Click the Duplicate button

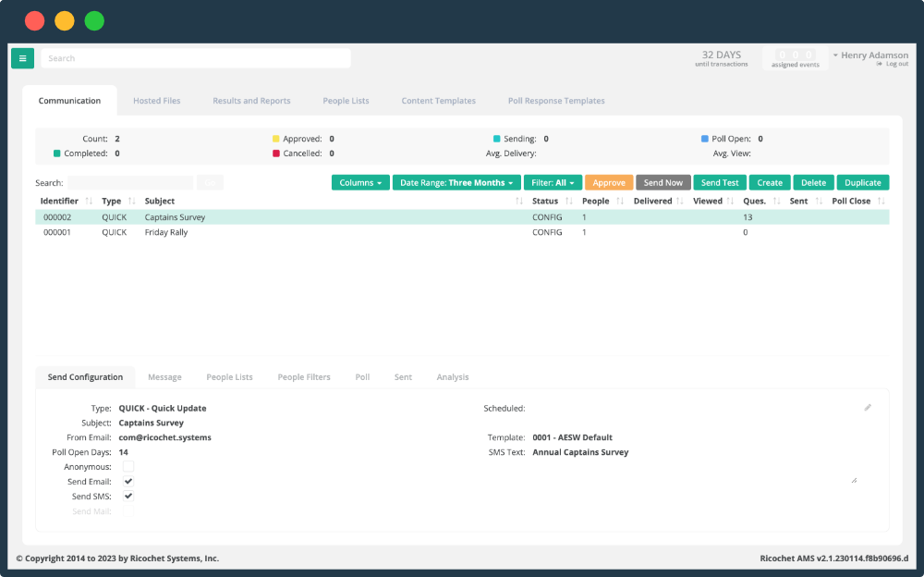863,183
